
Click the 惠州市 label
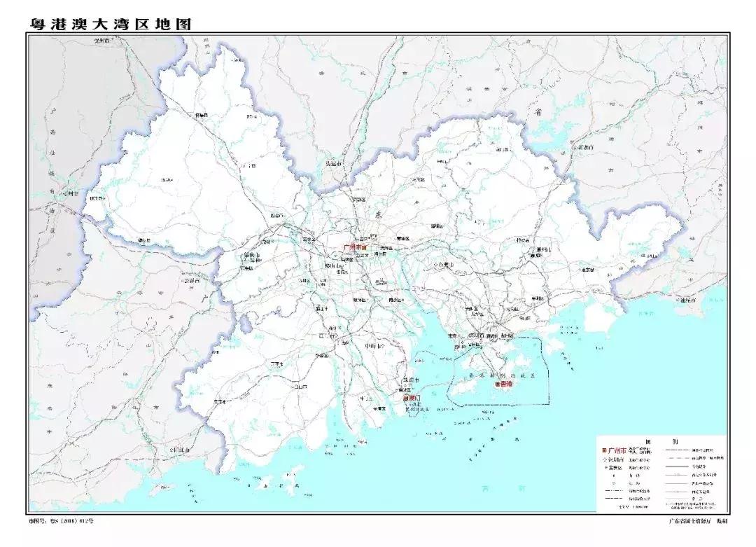pos(542,249)
